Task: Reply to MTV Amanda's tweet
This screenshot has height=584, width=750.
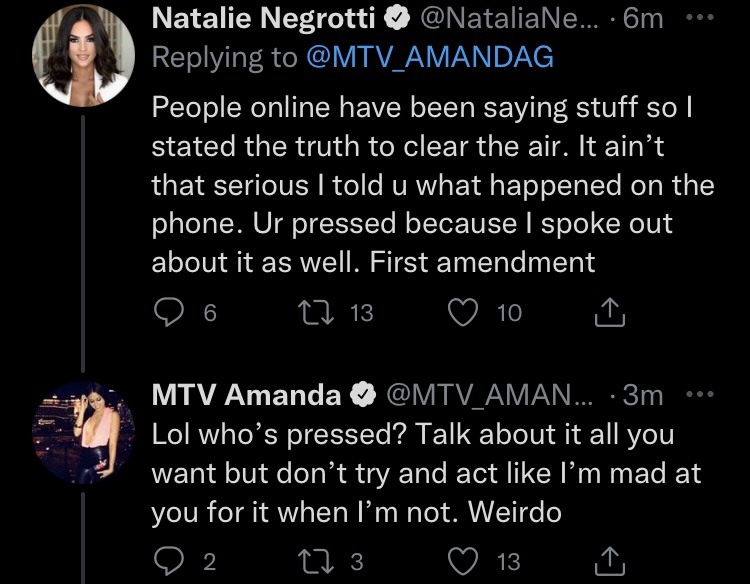Action: tap(169, 561)
